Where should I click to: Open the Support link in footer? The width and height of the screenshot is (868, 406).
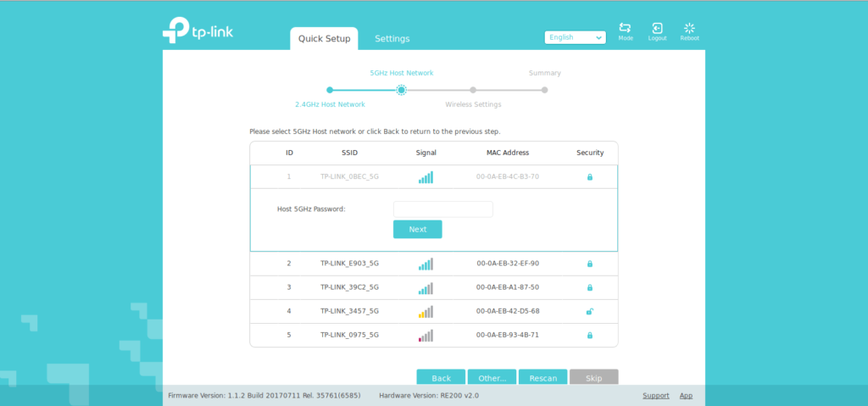(x=655, y=396)
